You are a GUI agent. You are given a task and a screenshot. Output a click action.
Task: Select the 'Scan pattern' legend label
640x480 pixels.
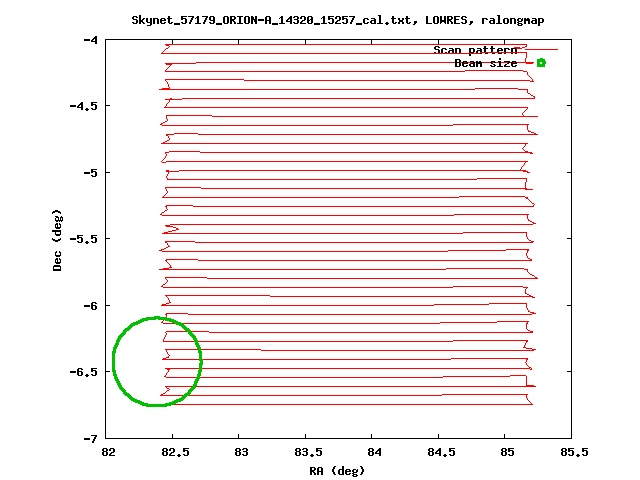coord(476,50)
